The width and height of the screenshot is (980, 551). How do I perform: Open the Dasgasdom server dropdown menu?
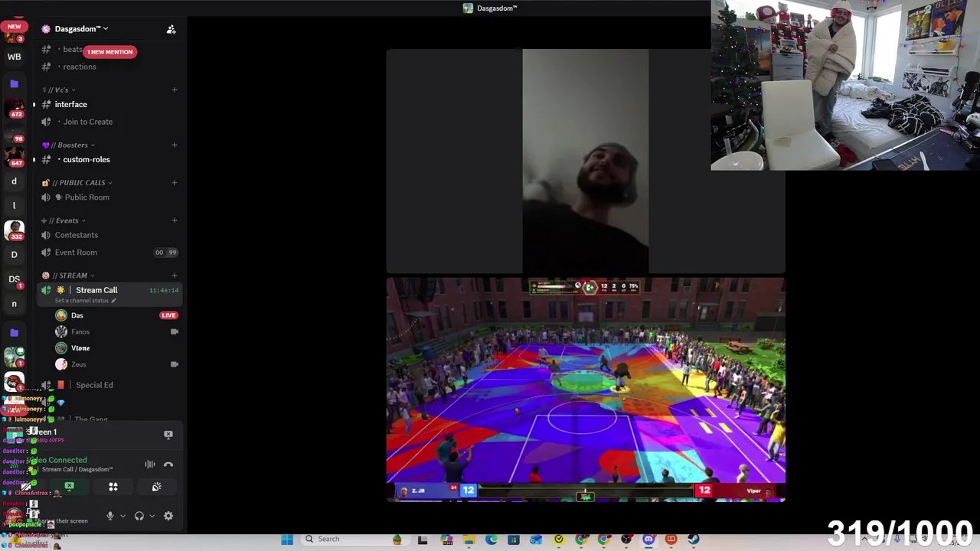pyautogui.click(x=81, y=29)
